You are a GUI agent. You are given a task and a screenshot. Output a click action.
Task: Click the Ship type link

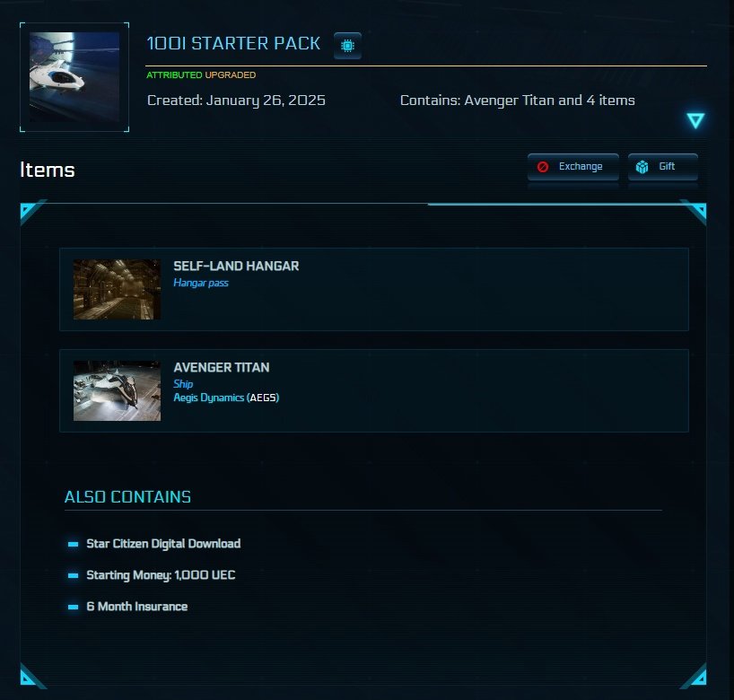pyautogui.click(x=183, y=384)
